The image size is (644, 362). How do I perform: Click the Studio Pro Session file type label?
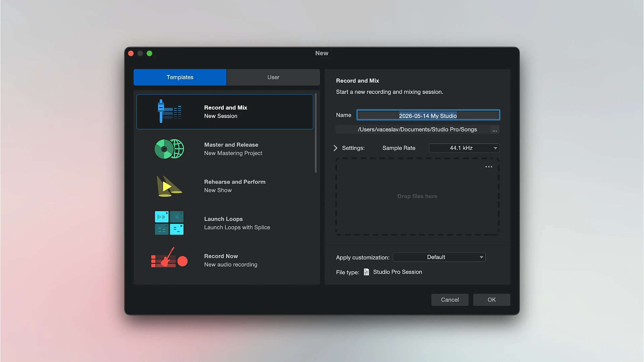coord(397,272)
